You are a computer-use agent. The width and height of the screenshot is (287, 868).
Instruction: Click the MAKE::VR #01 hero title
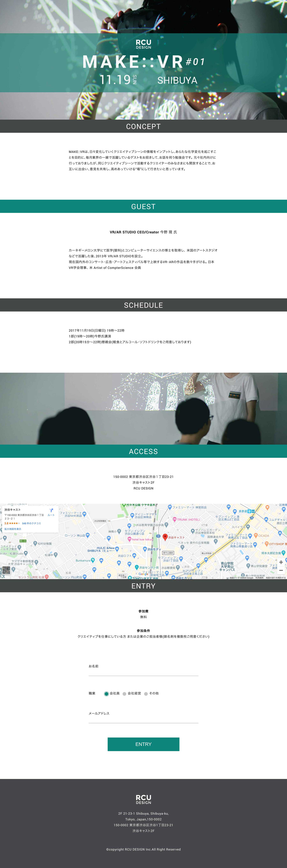click(143, 62)
